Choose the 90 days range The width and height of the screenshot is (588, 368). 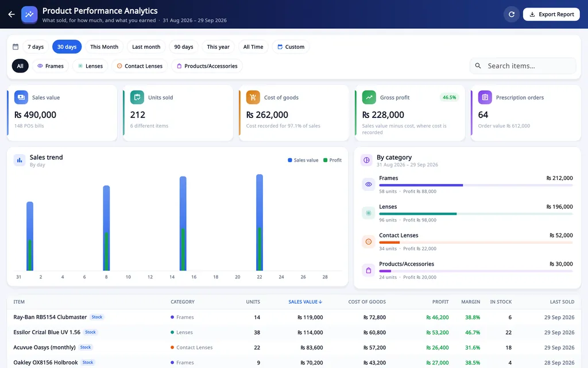184,47
